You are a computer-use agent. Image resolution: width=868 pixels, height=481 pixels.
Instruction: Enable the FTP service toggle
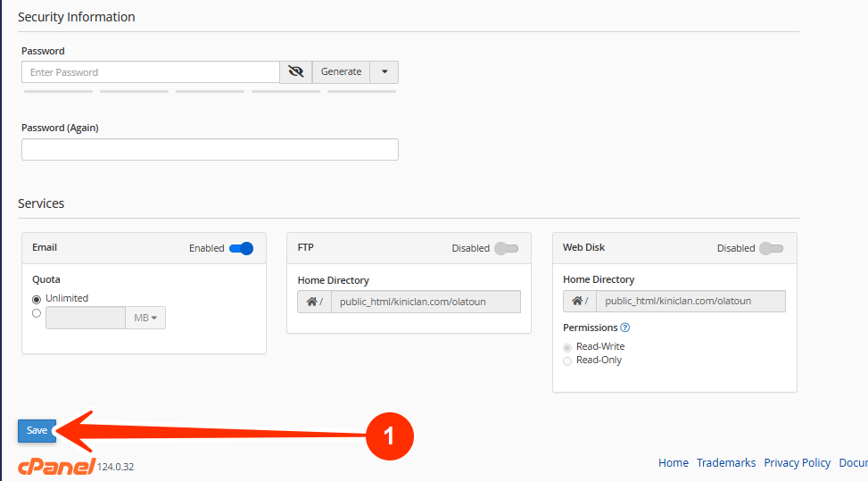[506, 248]
